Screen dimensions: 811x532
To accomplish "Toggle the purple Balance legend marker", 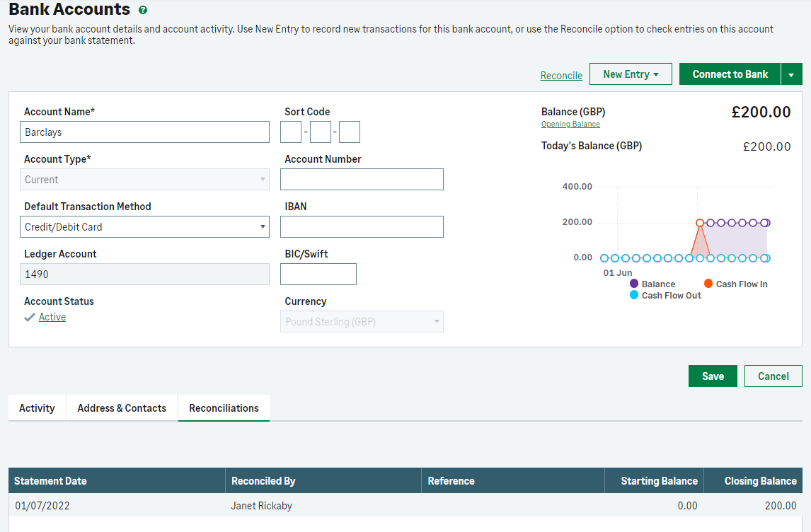I will click(634, 284).
